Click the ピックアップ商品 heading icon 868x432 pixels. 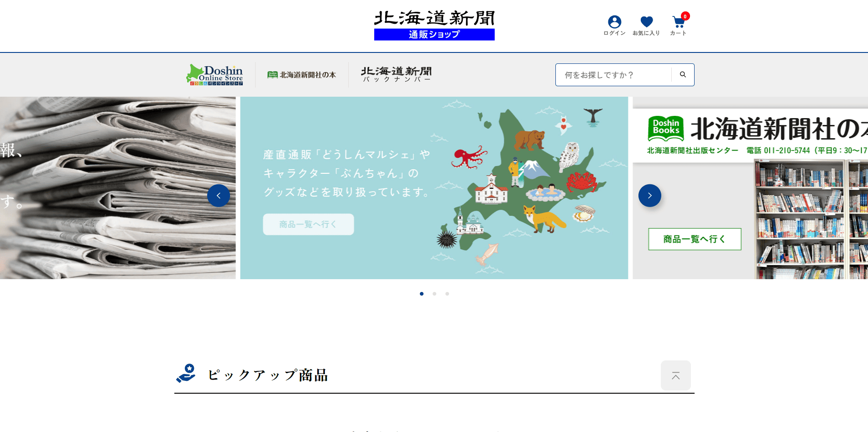(x=186, y=374)
